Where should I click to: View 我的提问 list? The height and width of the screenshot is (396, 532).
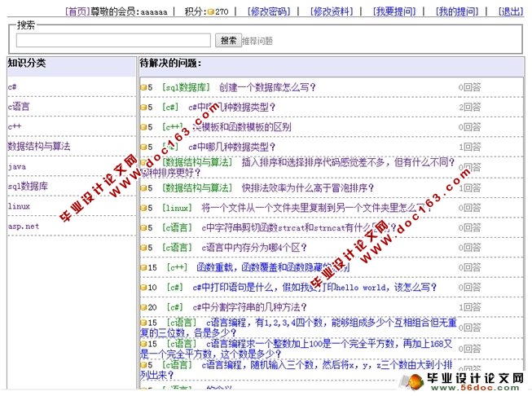pos(457,12)
